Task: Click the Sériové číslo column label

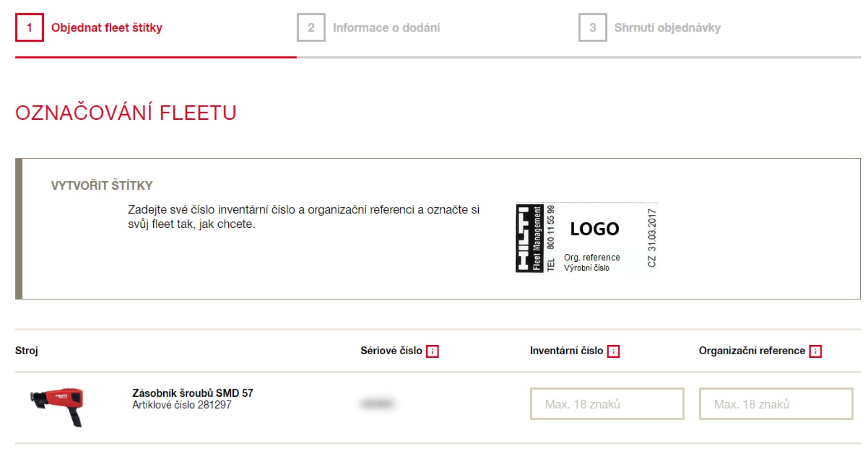Action: pos(391,351)
